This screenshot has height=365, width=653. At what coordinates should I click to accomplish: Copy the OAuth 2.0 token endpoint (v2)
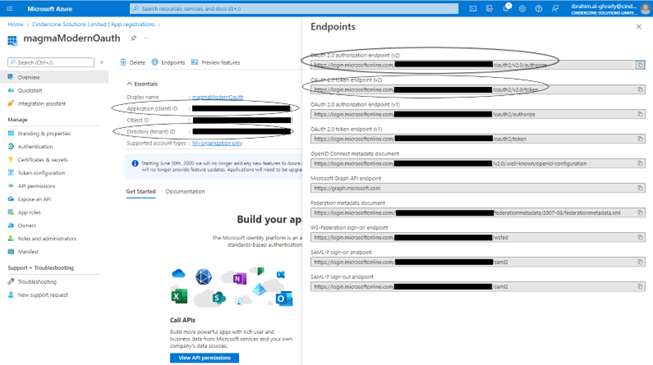640,89
